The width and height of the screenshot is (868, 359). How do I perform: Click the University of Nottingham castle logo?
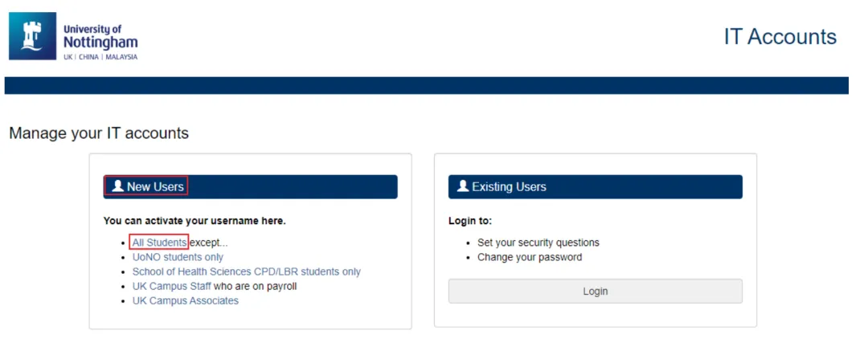[x=32, y=36]
